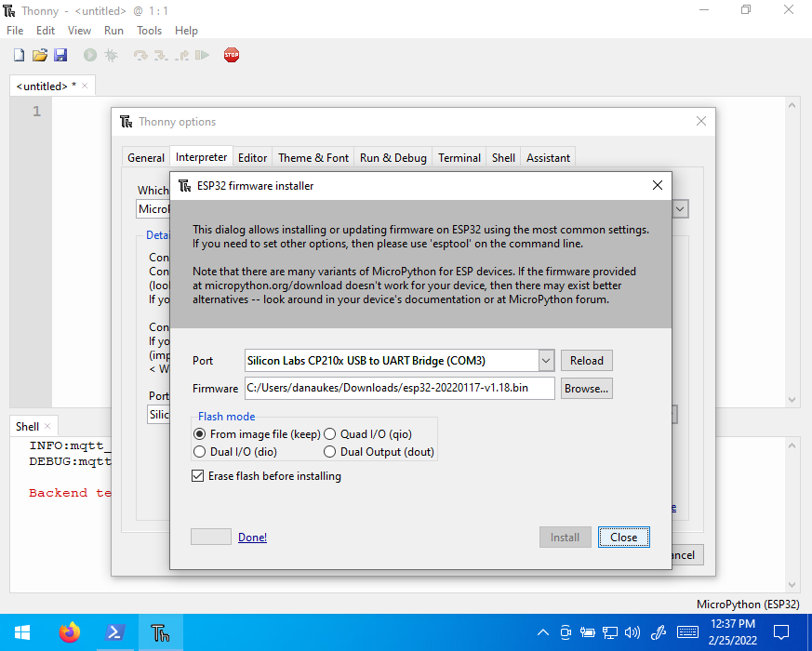
Task: Select Dual I/O (dio) flash mode
Action: pyautogui.click(x=199, y=452)
